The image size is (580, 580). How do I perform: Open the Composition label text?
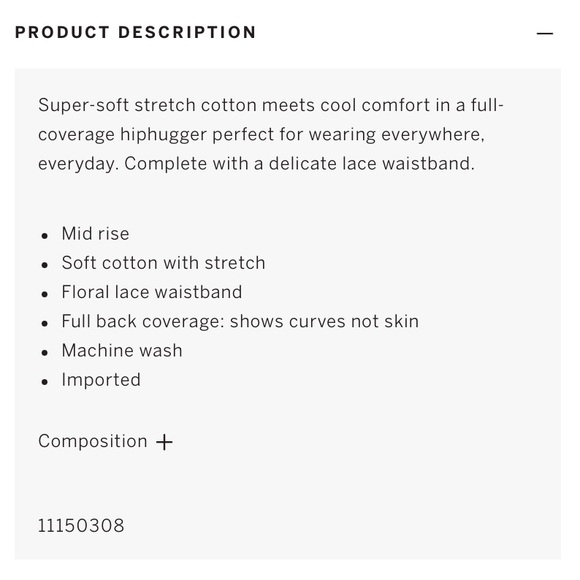92,441
